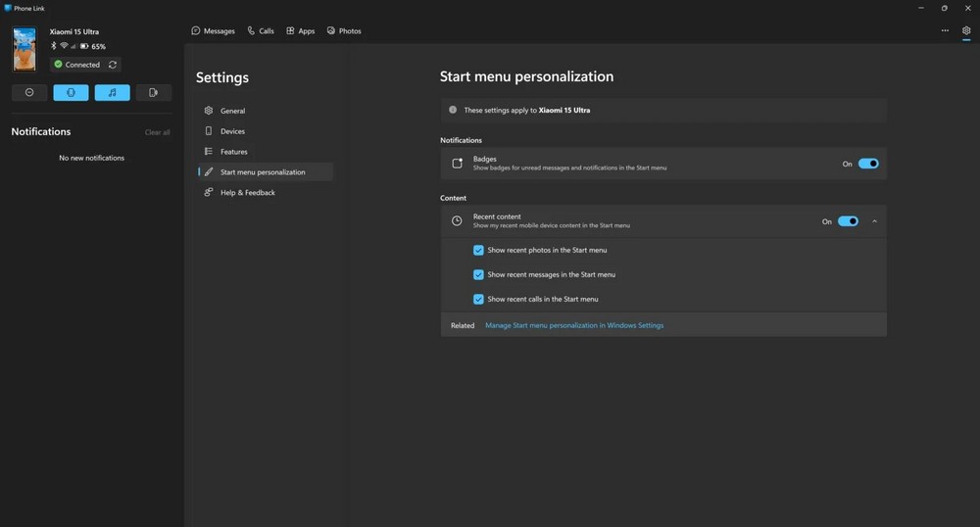980x527 pixels.
Task: Toggle phone vibrate/ring mode button
Action: (71, 93)
